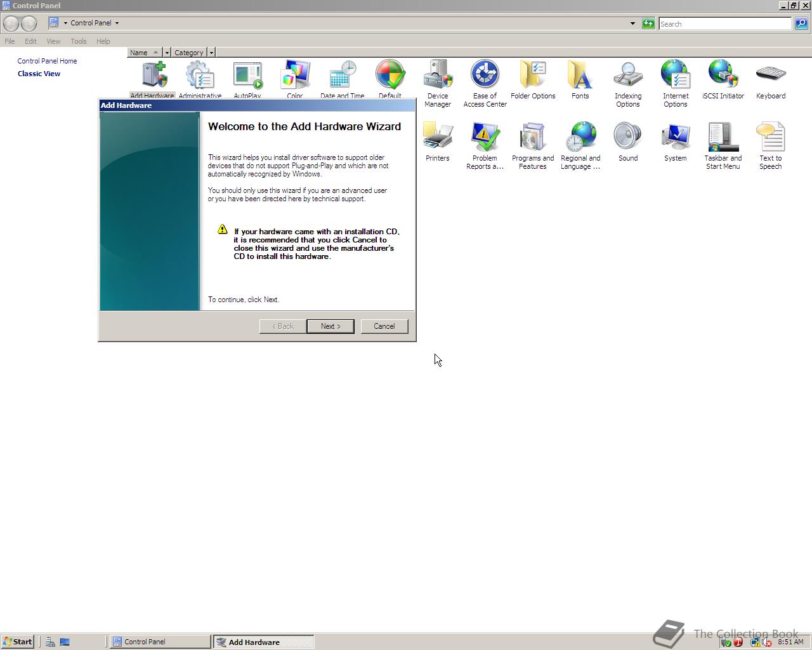Open Taskbar and Start Menu icon
Viewport: 812px width, 650px height.
[x=723, y=145]
